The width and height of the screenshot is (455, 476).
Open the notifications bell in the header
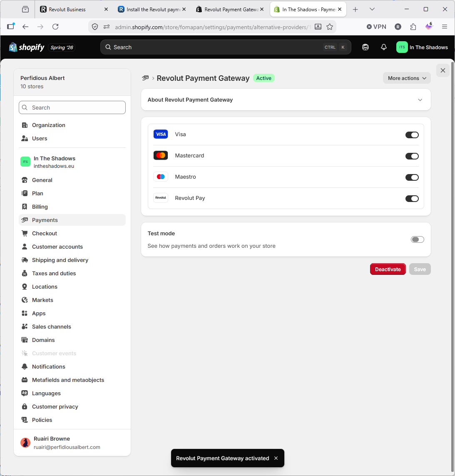[x=384, y=47]
